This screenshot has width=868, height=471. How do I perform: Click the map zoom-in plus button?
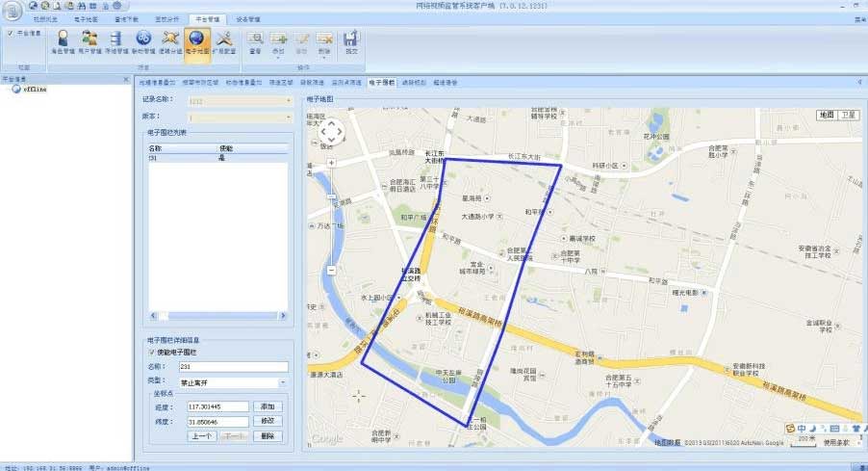pyautogui.click(x=330, y=163)
